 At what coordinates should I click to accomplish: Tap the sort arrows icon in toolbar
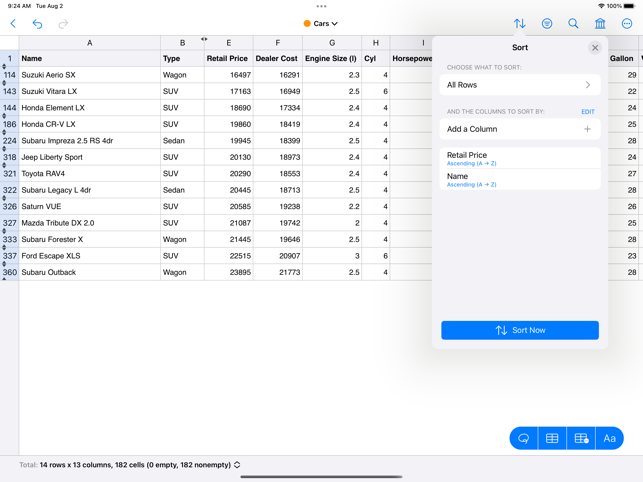(x=519, y=23)
